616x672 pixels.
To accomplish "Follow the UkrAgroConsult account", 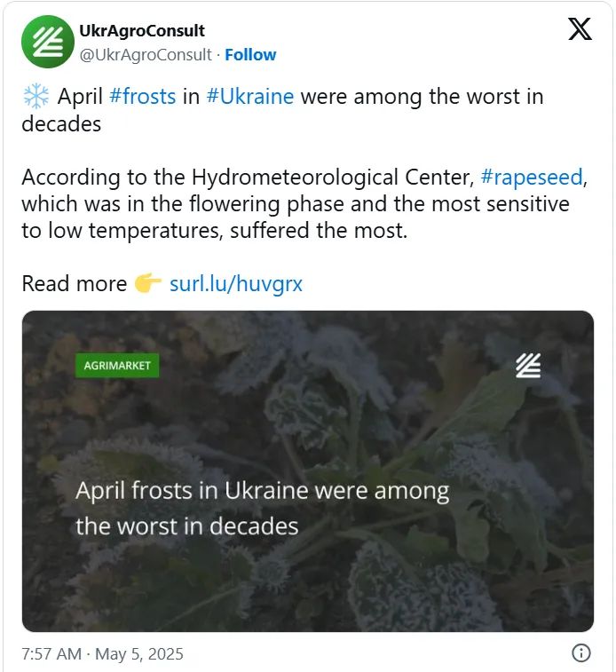I will tap(250, 54).
